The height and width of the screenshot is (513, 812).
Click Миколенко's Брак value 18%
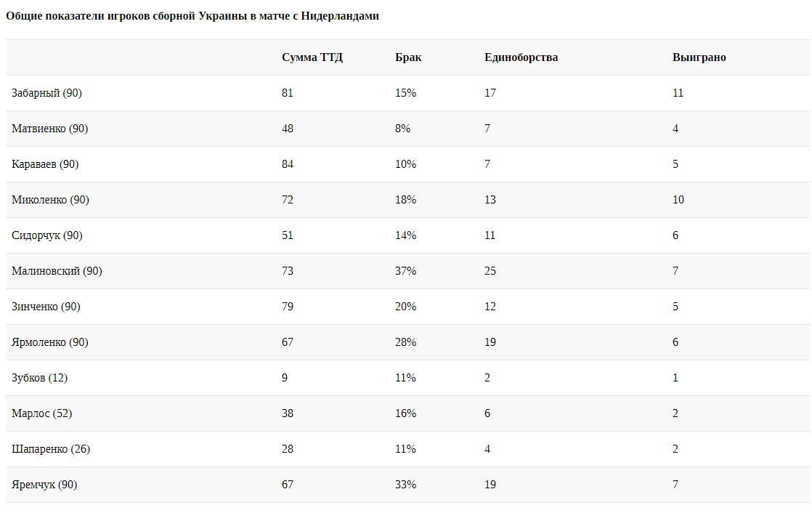406,200
